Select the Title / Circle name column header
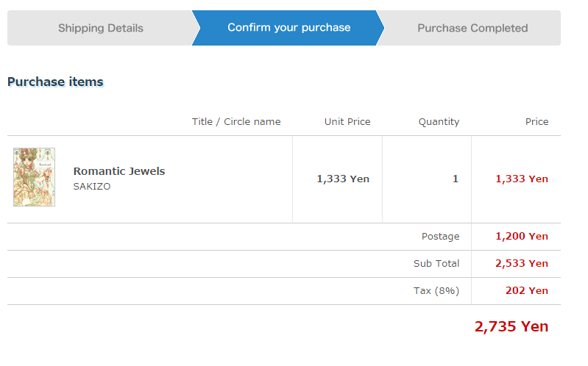The image size is (588, 366). click(x=236, y=122)
